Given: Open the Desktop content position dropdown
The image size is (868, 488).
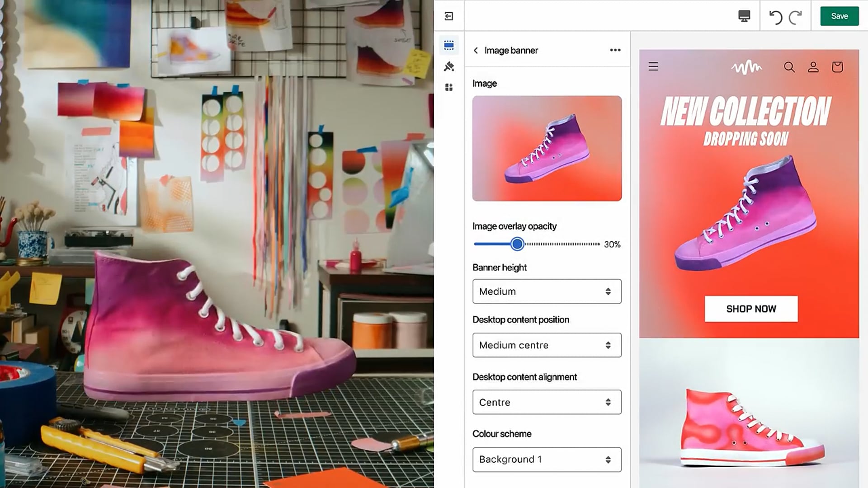Looking at the screenshot, I should [547, 345].
